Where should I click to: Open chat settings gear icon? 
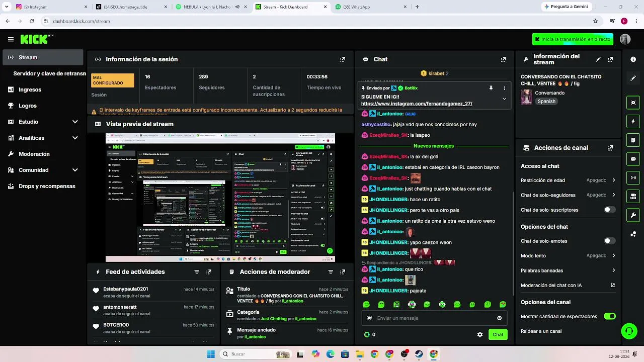coord(480,334)
